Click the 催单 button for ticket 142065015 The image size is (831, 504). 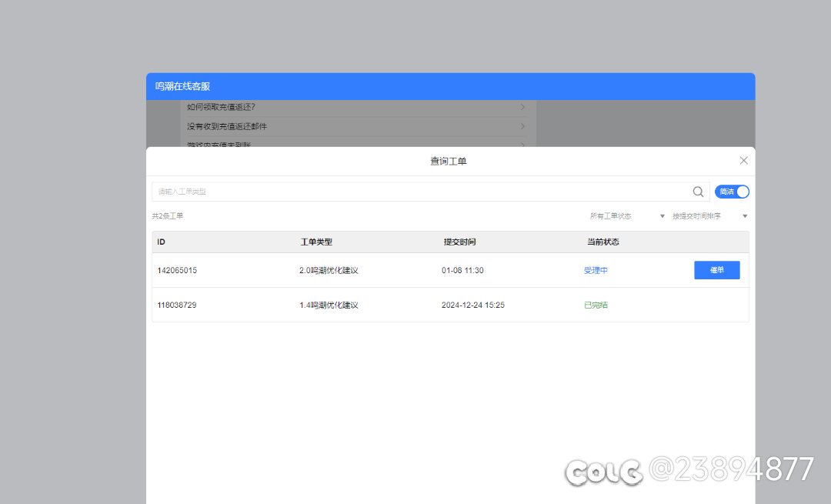pos(717,270)
